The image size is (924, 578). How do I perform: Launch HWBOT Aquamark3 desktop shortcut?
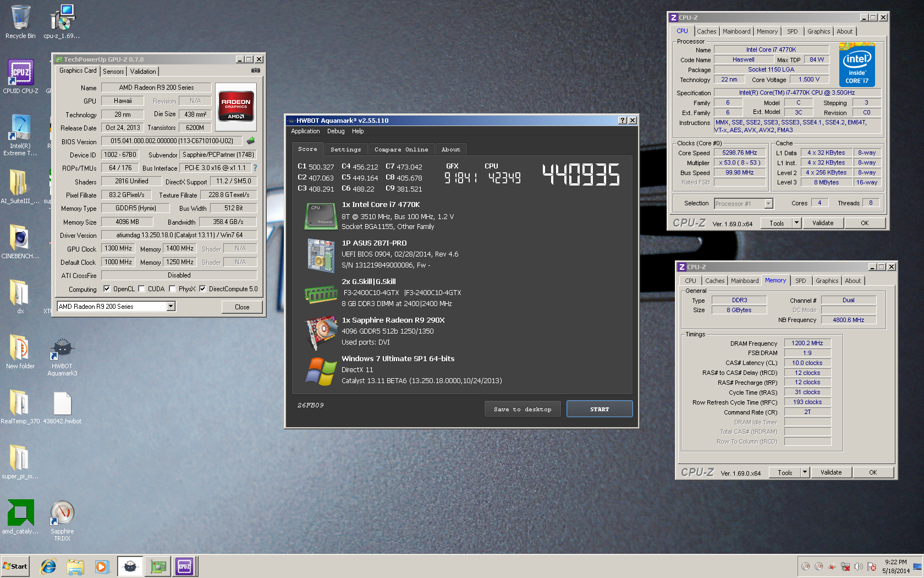coord(62,356)
